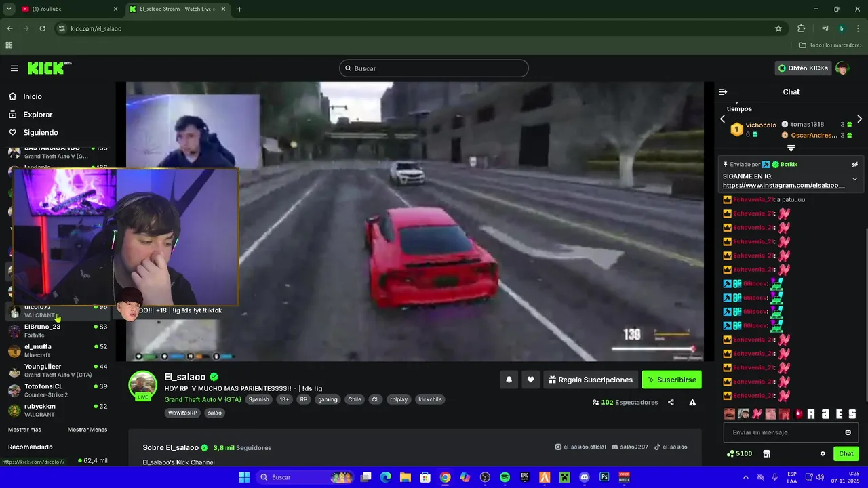Open el_salaoo.oficial Instagram link
This screenshot has width=868, height=488.
click(x=580, y=447)
